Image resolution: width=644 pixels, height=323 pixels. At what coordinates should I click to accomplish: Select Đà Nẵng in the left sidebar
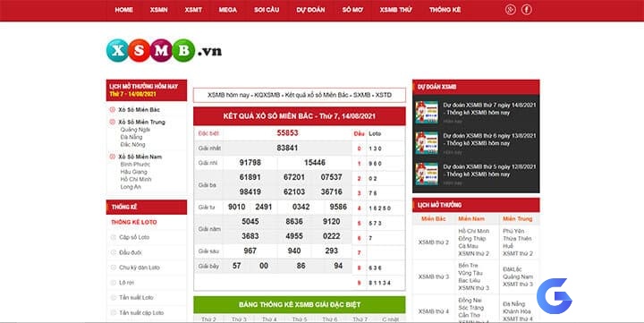click(131, 137)
